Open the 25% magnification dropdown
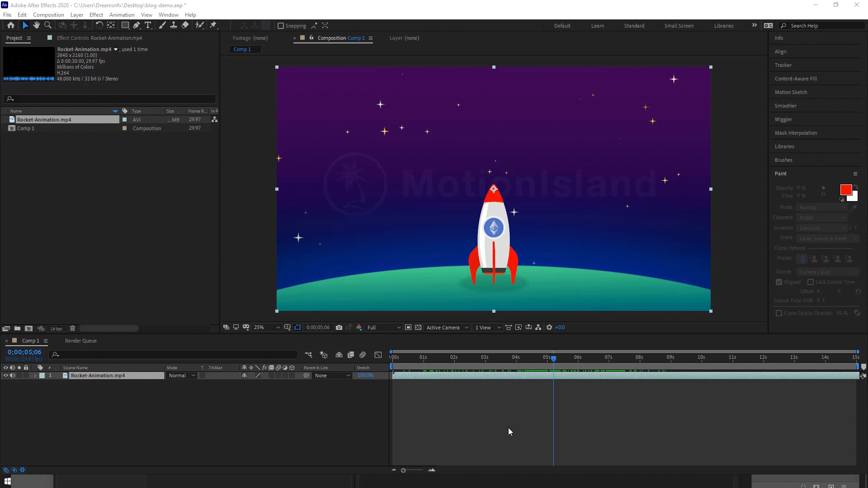The image size is (868, 488). coord(267,328)
